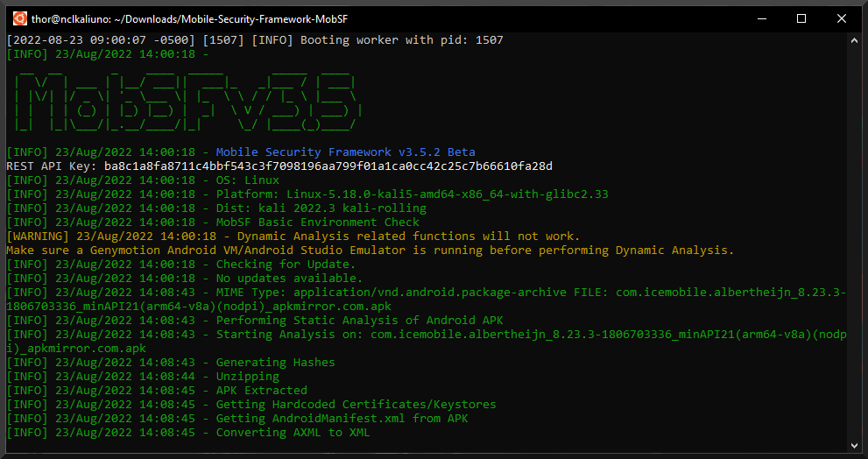
Task: Click the Ubuntu icon in title bar
Action: tap(19, 18)
